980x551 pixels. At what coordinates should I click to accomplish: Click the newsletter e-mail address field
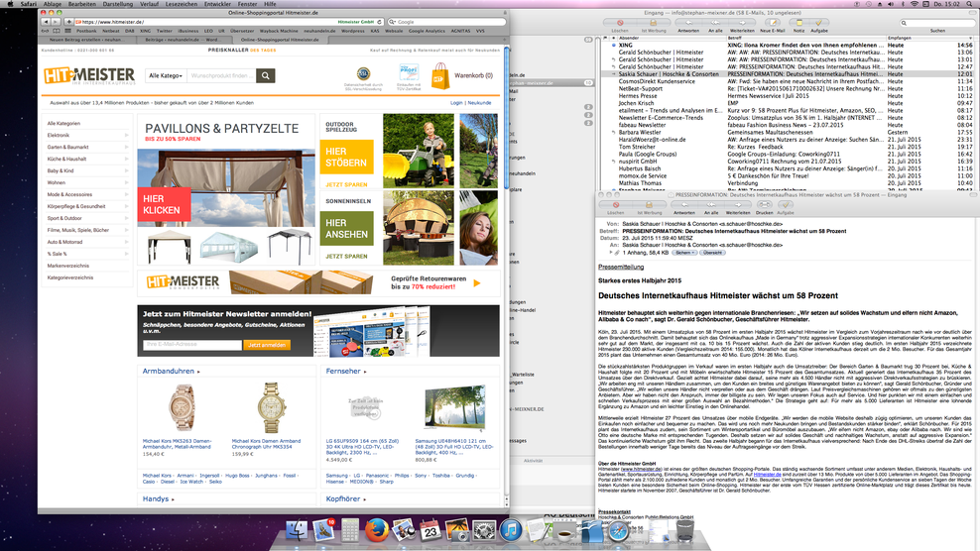click(x=191, y=345)
